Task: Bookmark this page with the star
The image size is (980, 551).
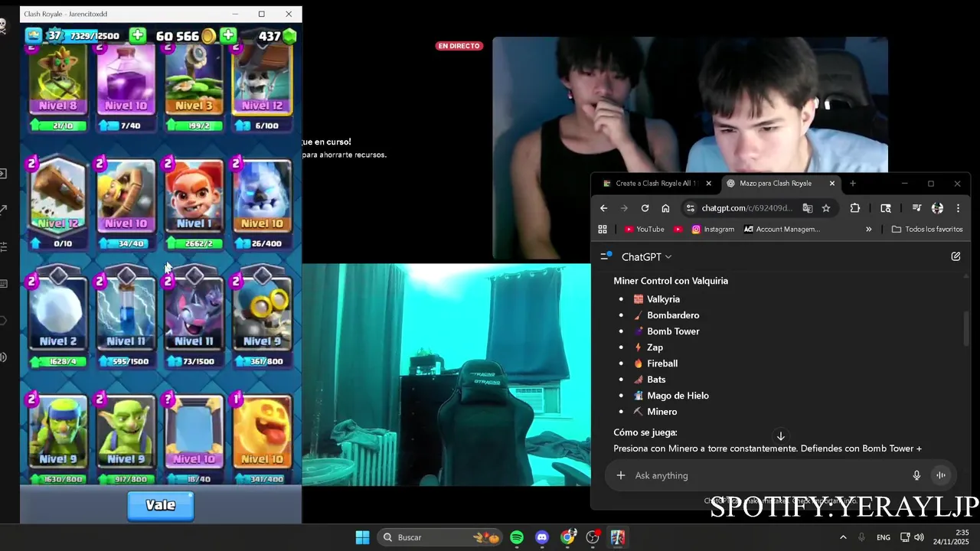Action: pos(826,208)
